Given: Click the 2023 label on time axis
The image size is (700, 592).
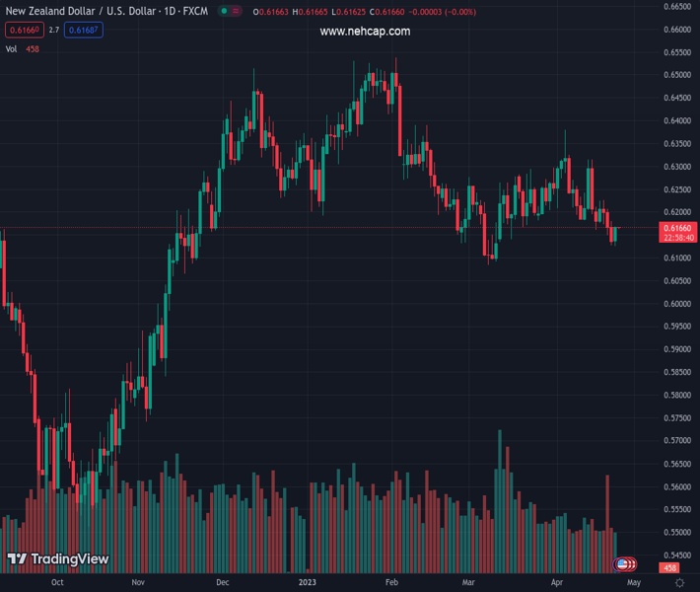Looking at the screenshot, I should pyautogui.click(x=308, y=583).
